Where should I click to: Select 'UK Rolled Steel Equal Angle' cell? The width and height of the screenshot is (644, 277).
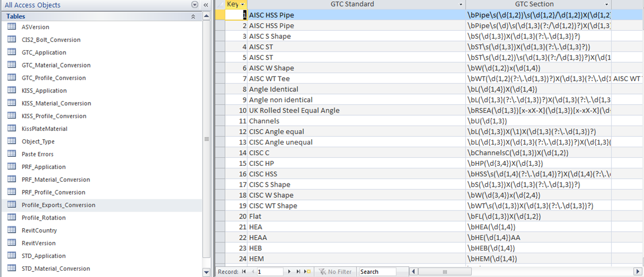[356, 110]
